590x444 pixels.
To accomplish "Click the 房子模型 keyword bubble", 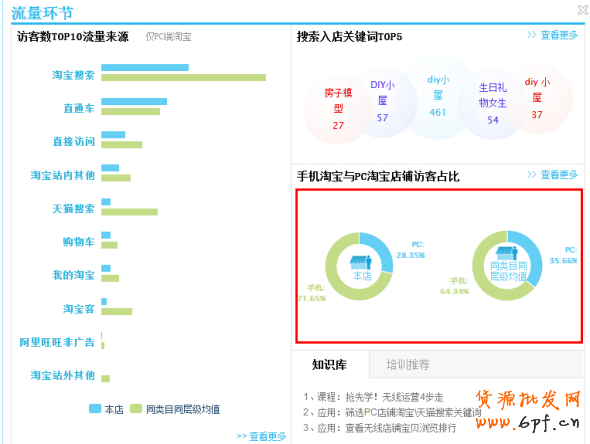I will coord(338,109).
